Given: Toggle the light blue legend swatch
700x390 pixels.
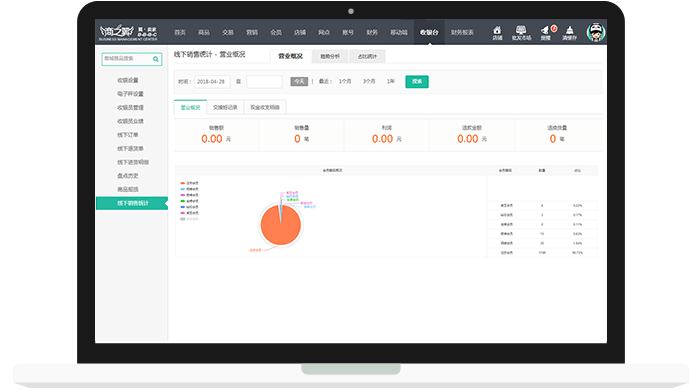Looking at the screenshot, I should coord(183,189).
